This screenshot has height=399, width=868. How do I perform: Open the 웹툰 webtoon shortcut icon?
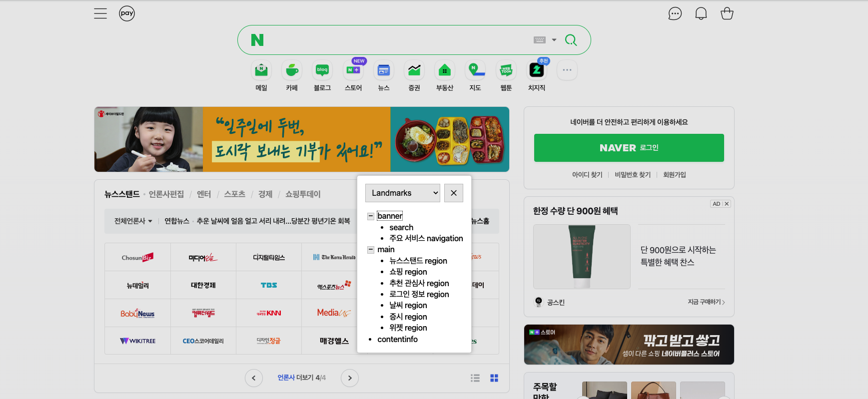[506, 70]
